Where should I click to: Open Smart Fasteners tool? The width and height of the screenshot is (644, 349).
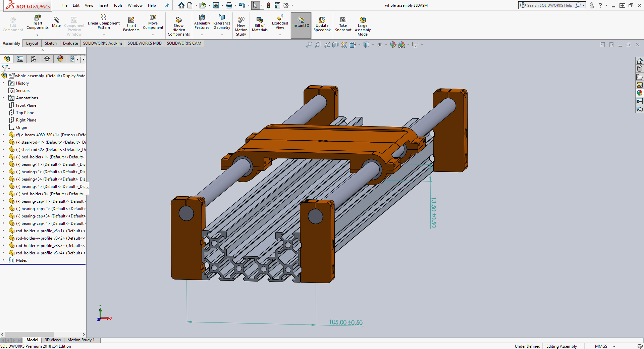(131, 24)
